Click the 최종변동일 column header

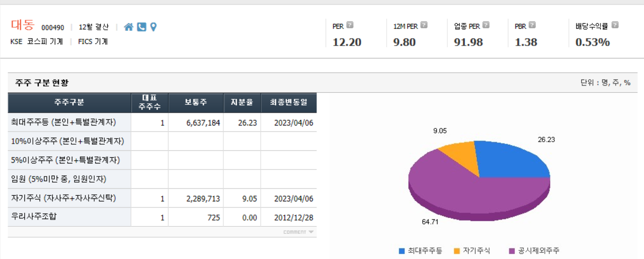coord(289,103)
